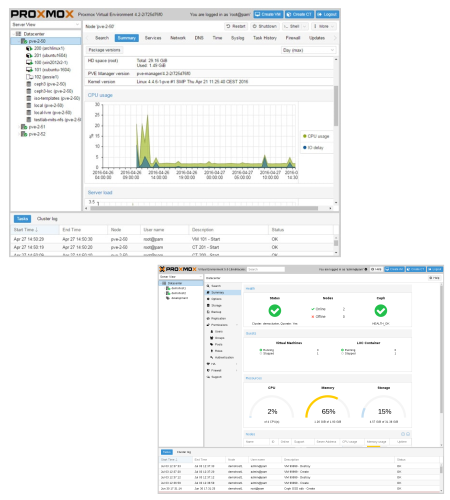The height and width of the screenshot is (500, 450).
Task: Click Create CT in upper window header
Action: pyautogui.click(x=299, y=14)
